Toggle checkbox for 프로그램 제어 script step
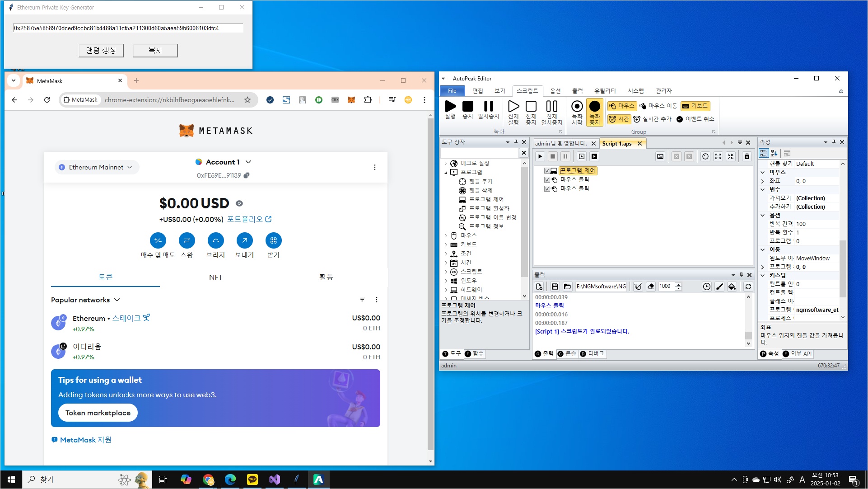This screenshot has width=868, height=489. click(x=547, y=170)
